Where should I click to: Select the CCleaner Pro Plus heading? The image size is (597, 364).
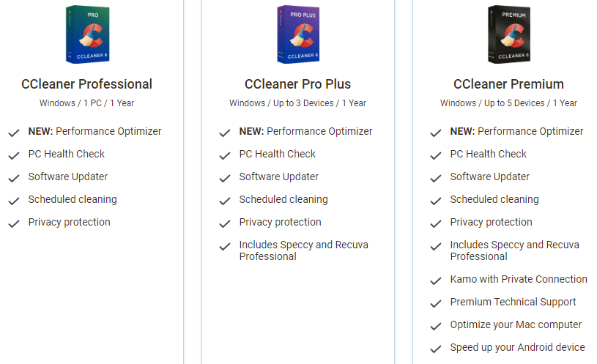[297, 83]
